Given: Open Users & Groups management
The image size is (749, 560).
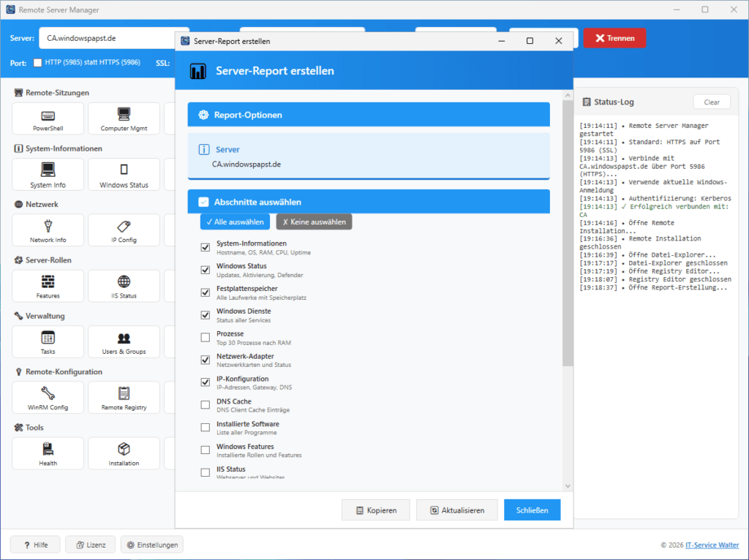Looking at the screenshot, I should pos(124,341).
